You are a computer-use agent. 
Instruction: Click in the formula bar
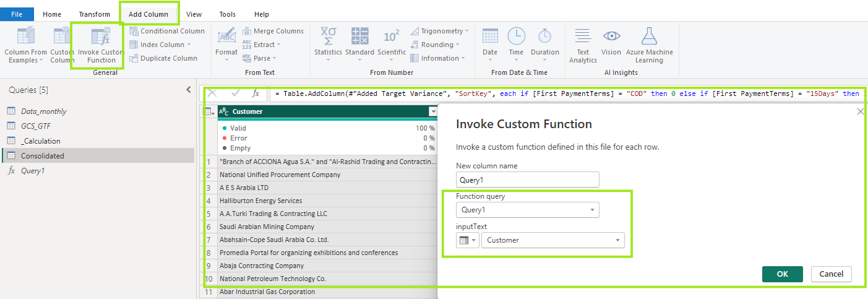[568, 93]
